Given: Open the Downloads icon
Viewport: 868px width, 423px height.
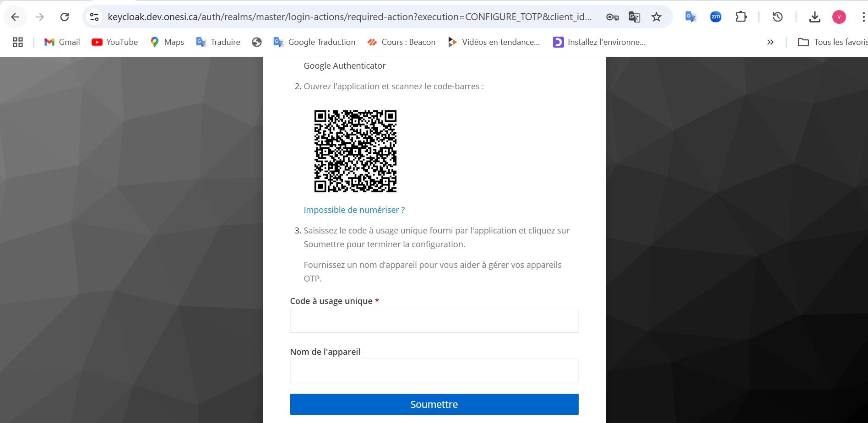Looking at the screenshot, I should [814, 17].
